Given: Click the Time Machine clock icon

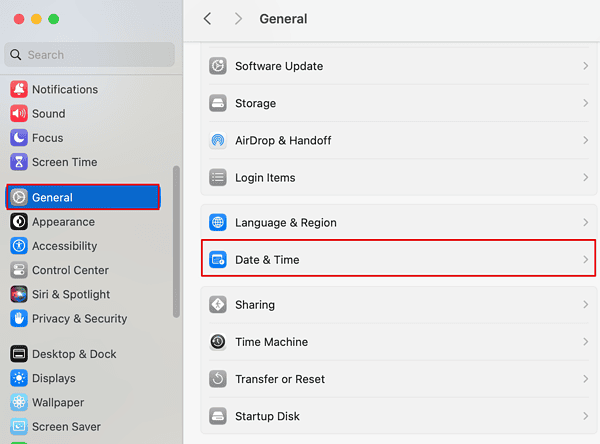Looking at the screenshot, I should click(x=218, y=342).
